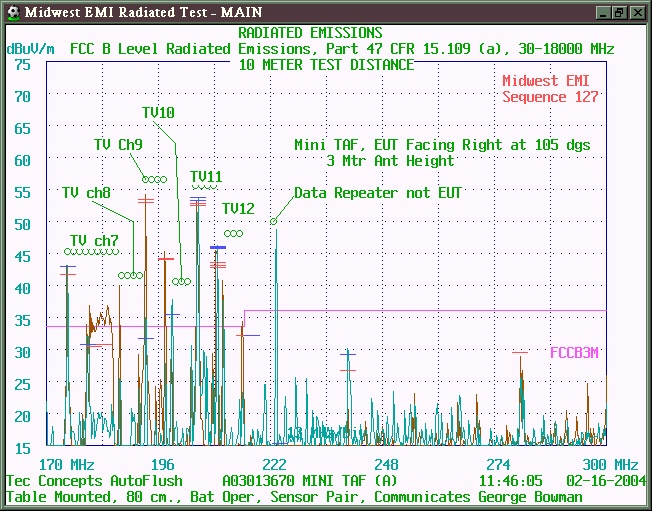Click the 170 MHz x-axis label
The height and width of the screenshot is (511, 652).
click(66, 465)
